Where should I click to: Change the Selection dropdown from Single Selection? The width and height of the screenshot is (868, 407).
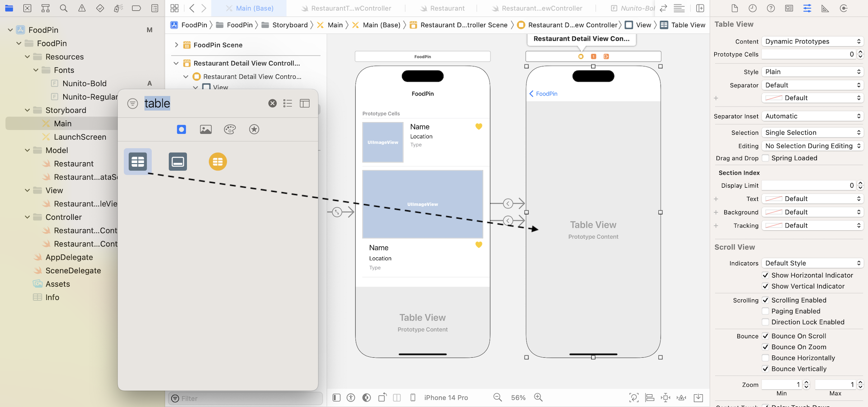click(x=812, y=132)
